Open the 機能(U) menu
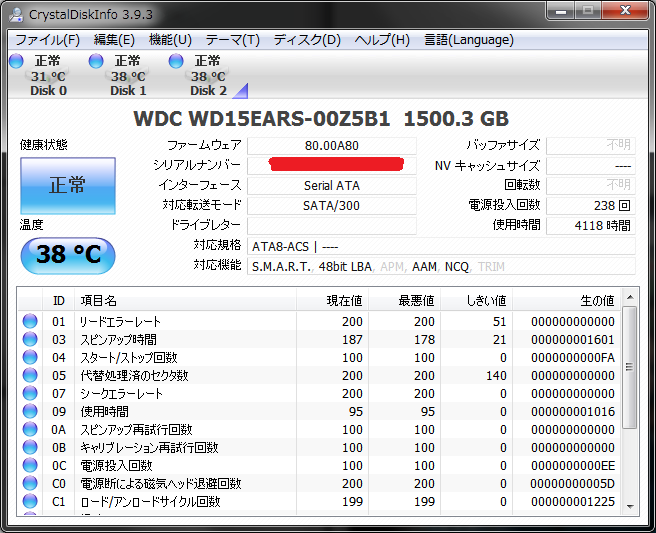 (170, 40)
